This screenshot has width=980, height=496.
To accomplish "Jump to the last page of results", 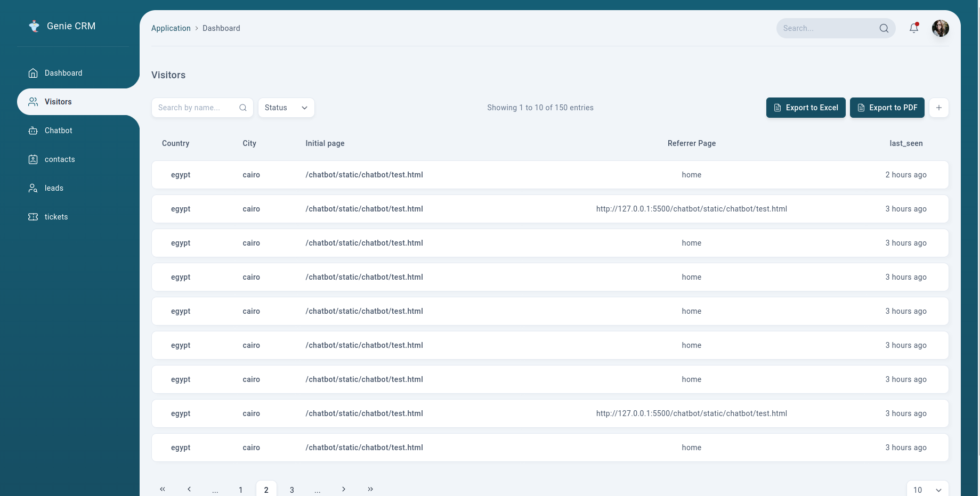I will tap(370, 489).
